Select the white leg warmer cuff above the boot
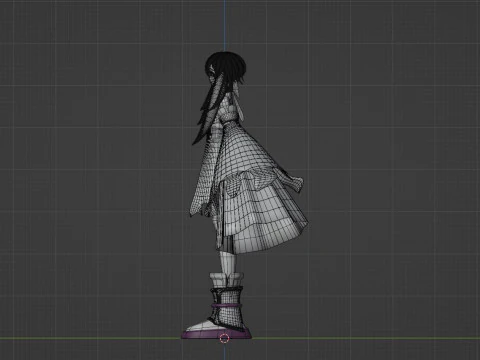 click(x=227, y=279)
